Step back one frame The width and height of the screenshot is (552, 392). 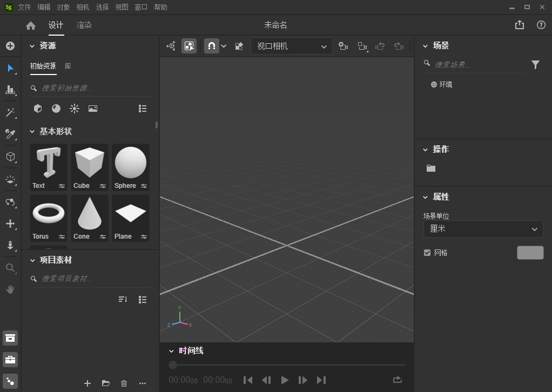pos(266,380)
